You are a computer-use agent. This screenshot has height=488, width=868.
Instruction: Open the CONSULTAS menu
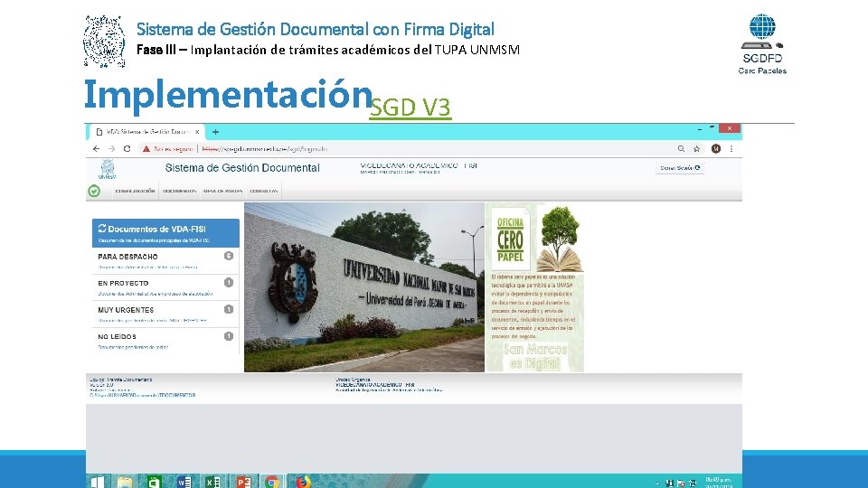pos(263,191)
